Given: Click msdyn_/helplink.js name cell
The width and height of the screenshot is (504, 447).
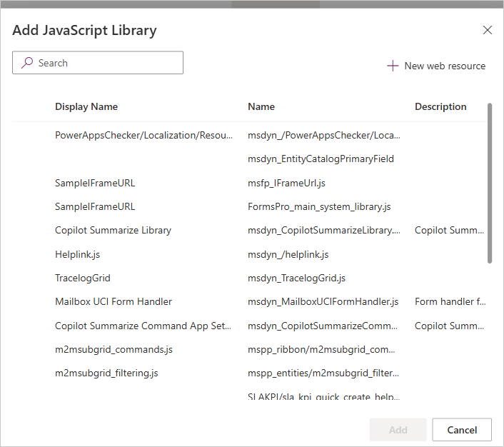Looking at the screenshot, I should (288, 254).
